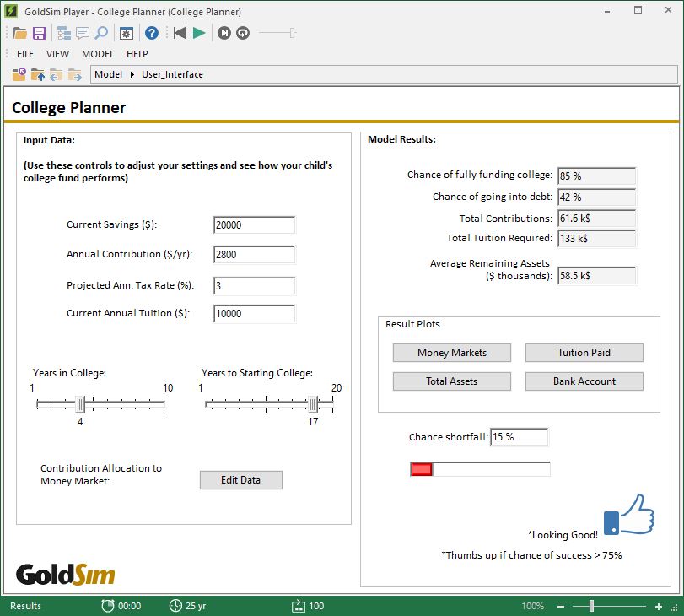Viewport: 684px width, 616px height.
Task: Open the Total Assets result plot
Action: pos(451,381)
